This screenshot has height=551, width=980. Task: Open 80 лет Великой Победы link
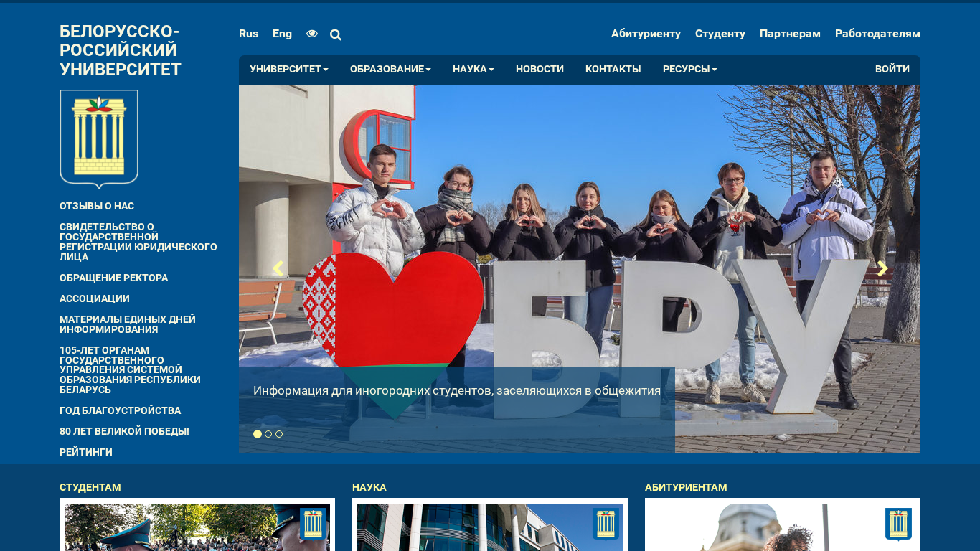[x=124, y=431]
